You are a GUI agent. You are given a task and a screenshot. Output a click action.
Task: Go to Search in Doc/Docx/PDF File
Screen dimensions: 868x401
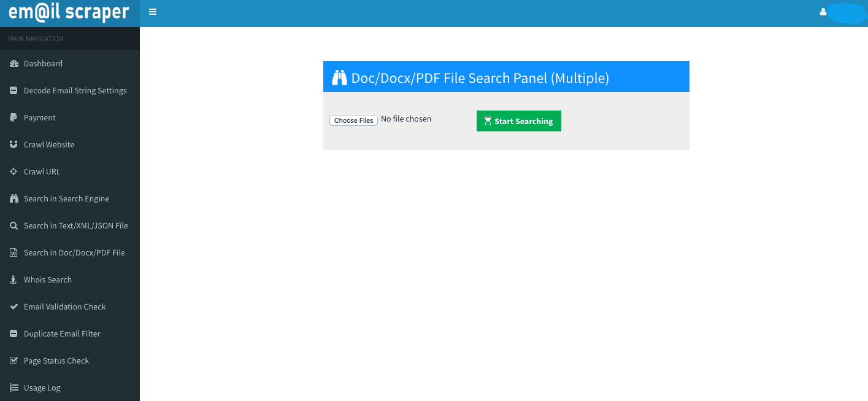(74, 253)
